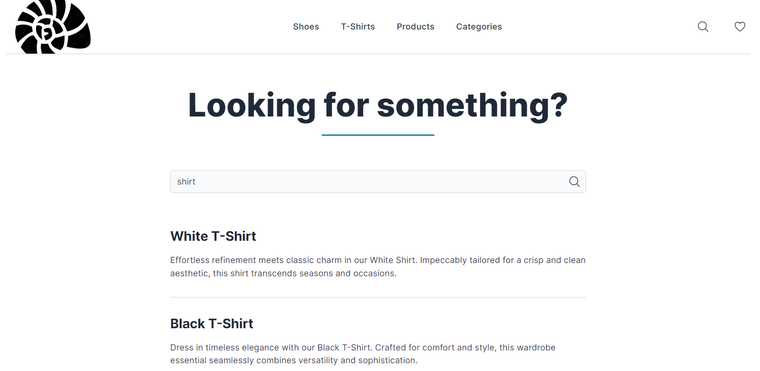Open the T-Shirts navigation link
The width and height of the screenshot is (760, 371).
[358, 27]
